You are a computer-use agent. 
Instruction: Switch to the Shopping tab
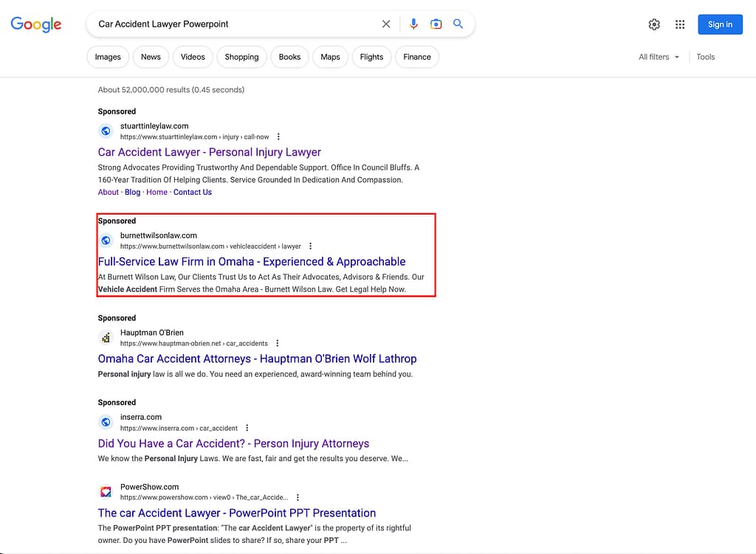click(241, 57)
